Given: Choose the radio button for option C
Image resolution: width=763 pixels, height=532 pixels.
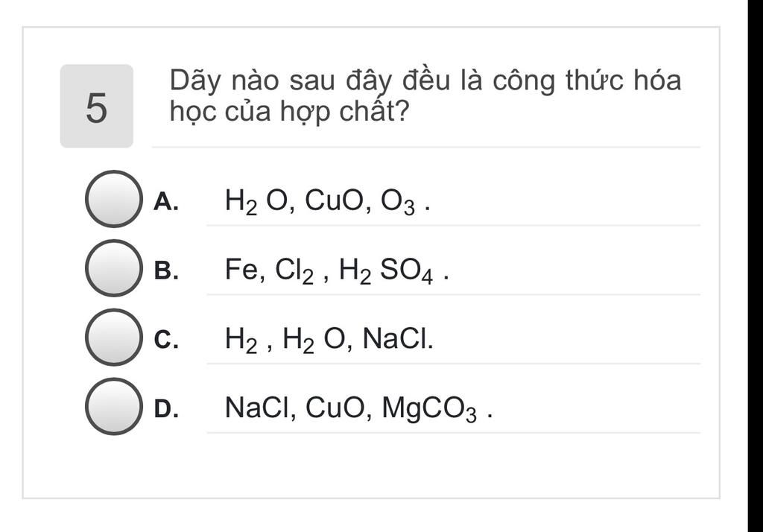Looking at the screenshot, I should [113, 338].
